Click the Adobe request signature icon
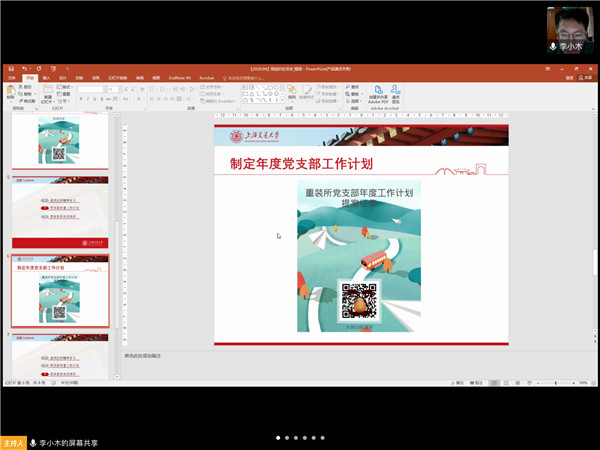This screenshot has height=450, width=600. [x=396, y=92]
